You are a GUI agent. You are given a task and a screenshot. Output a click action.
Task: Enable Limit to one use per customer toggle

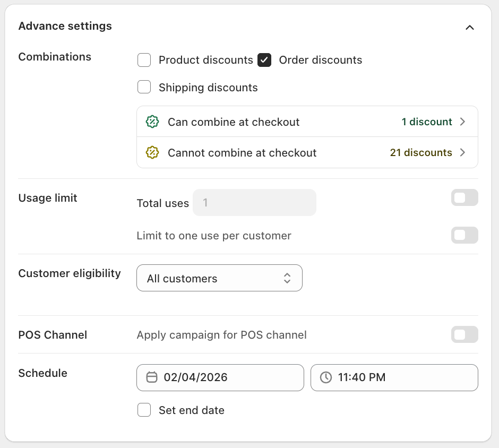464,235
